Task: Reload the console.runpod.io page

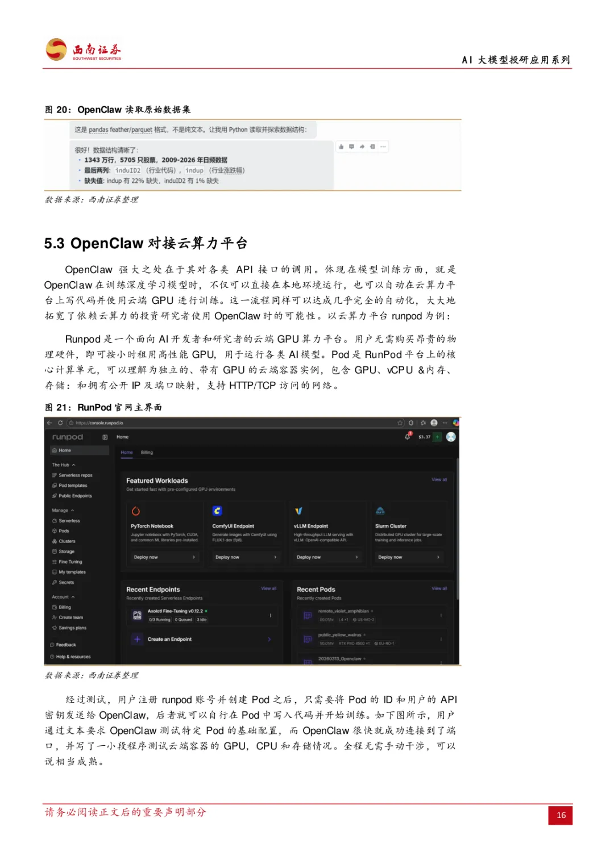Action: [x=60, y=423]
